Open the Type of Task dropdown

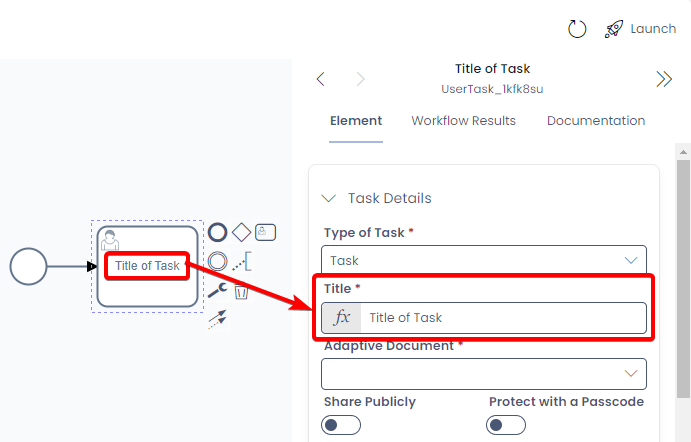tap(484, 260)
